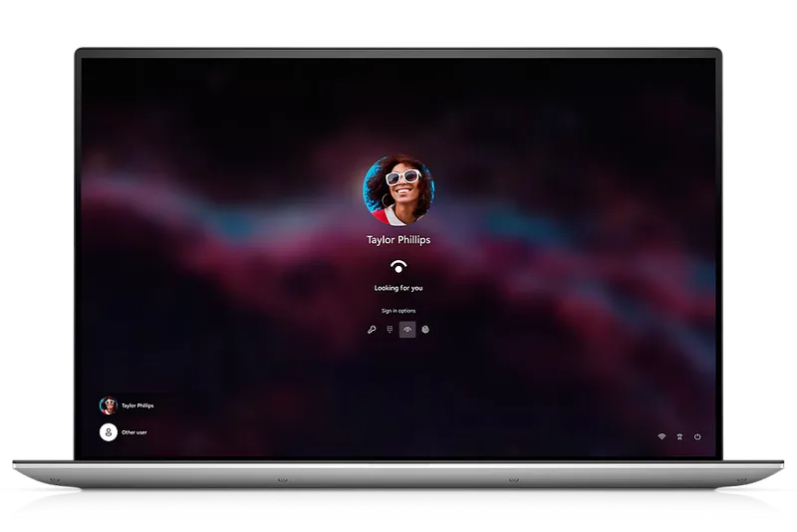The width and height of the screenshot is (797, 532).
Task: Select Taylor Phillips' small avatar in user list
Action: click(108, 405)
